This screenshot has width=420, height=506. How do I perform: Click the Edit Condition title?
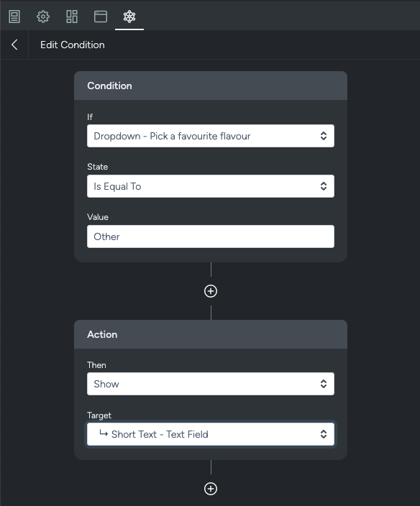click(73, 45)
